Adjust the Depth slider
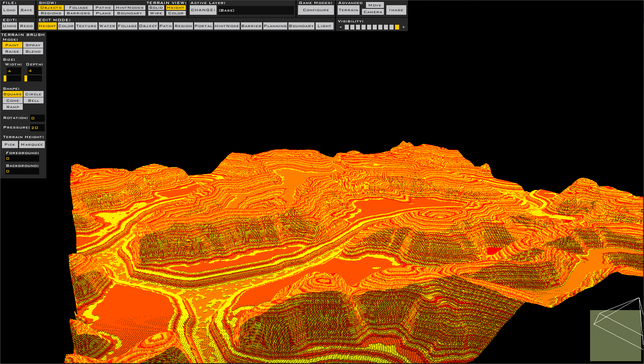Screen dimensions: 644x364 coord(33,79)
